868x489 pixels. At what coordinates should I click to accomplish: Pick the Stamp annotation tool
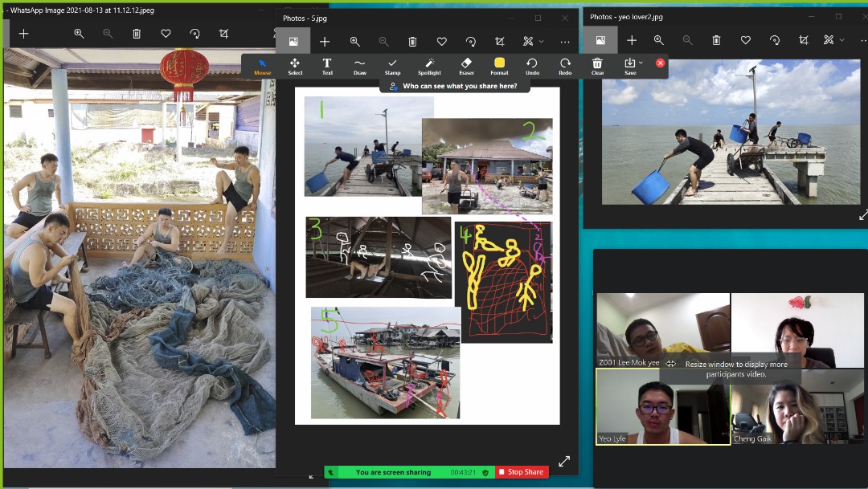click(392, 66)
